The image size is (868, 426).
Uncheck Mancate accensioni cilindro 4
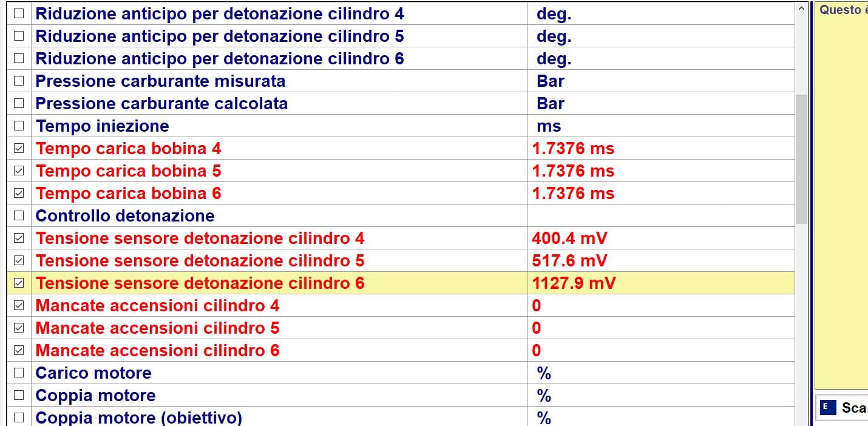pos(19,305)
